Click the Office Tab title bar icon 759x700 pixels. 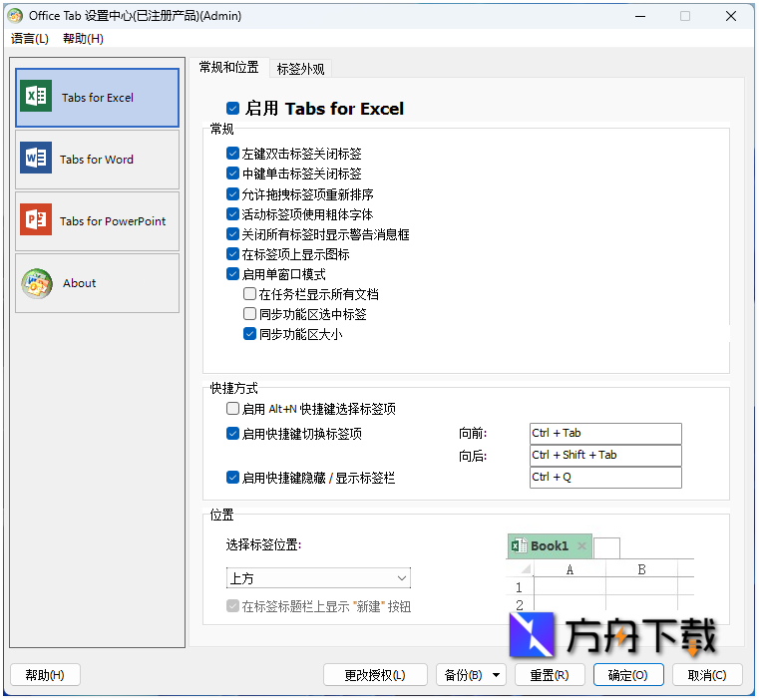pyautogui.click(x=15, y=16)
